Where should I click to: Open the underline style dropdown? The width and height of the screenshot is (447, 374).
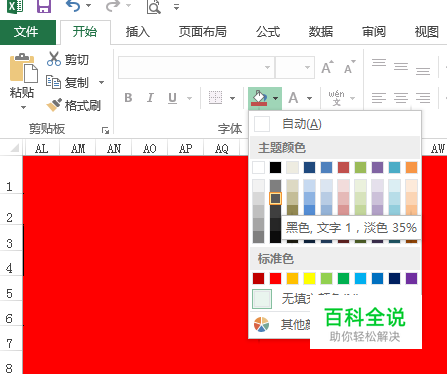pos(189,98)
